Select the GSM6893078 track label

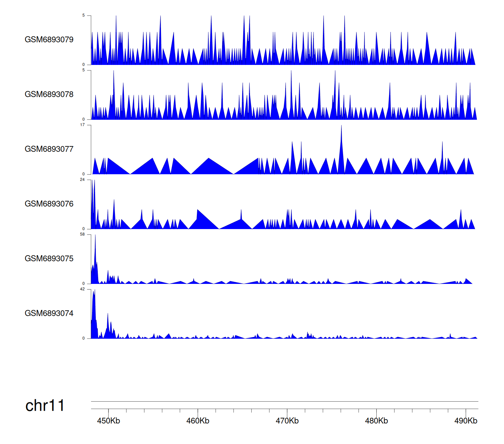pos(49,95)
